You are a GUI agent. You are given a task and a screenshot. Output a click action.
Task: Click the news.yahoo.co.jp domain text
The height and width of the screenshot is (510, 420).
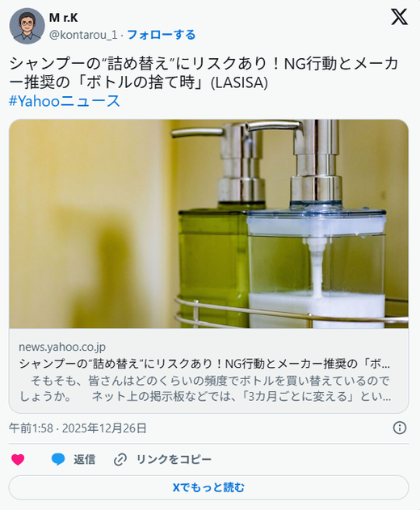[62, 347]
